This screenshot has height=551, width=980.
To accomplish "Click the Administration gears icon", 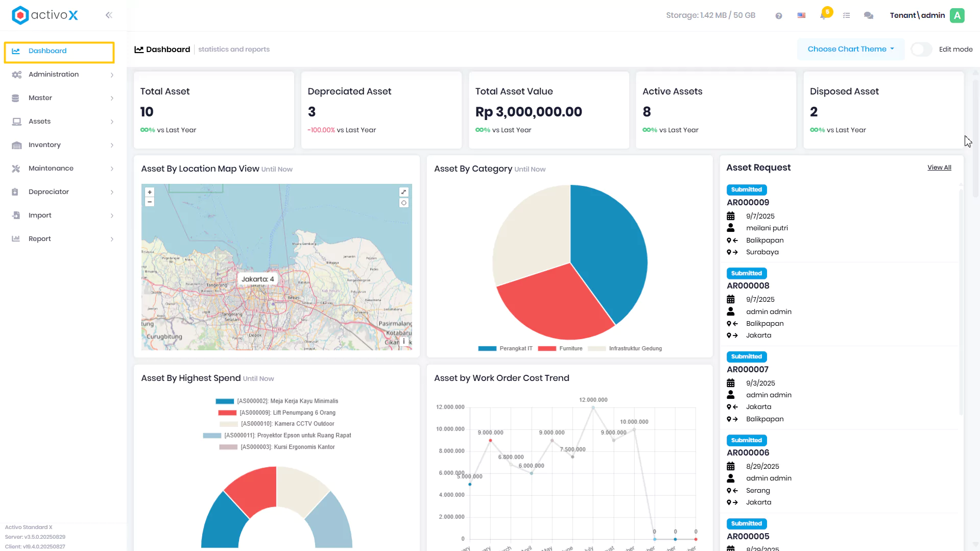I will (16, 75).
